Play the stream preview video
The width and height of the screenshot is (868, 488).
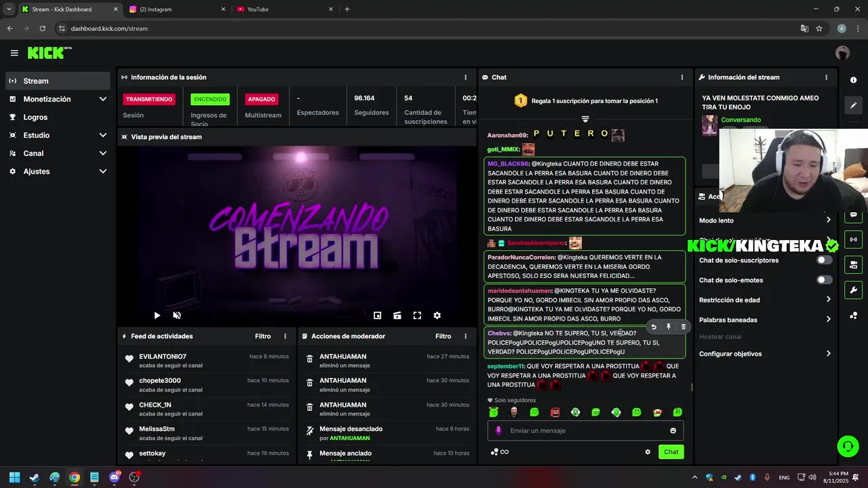click(x=157, y=315)
